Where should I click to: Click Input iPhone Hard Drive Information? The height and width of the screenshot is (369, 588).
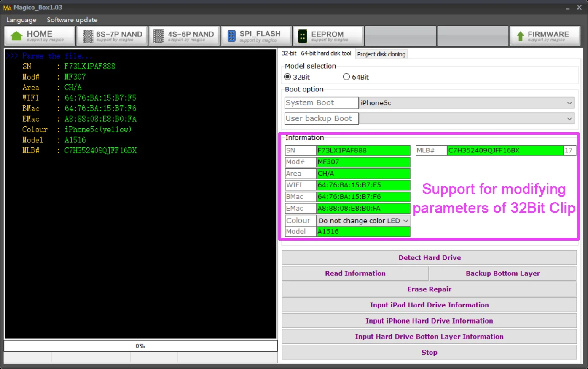click(429, 321)
